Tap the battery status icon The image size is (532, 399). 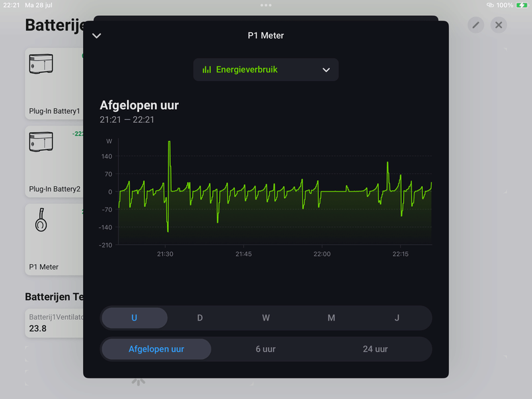tap(521, 5)
